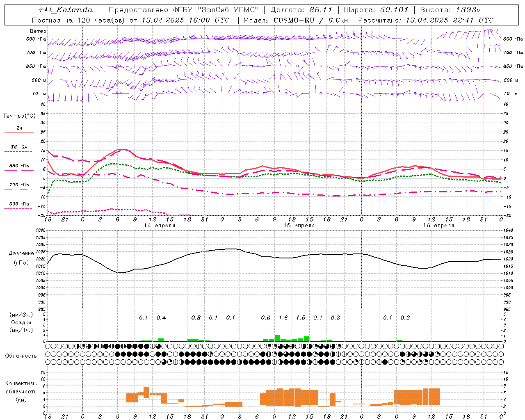This screenshot has width=525, height=420.
Task: Click the 0.3 precipitation amount
Action: [x=336, y=318]
